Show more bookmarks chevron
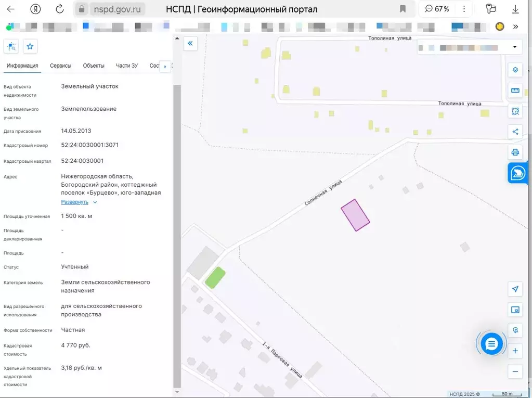This screenshot has width=532, height=398. pos(516,27)
